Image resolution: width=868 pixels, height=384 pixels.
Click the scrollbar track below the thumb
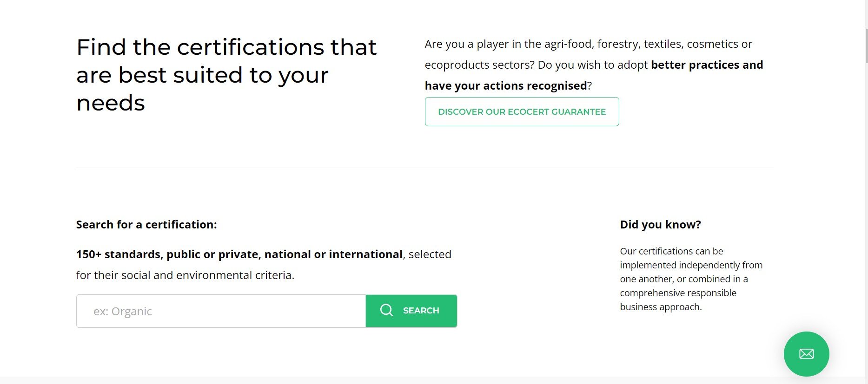866,232
